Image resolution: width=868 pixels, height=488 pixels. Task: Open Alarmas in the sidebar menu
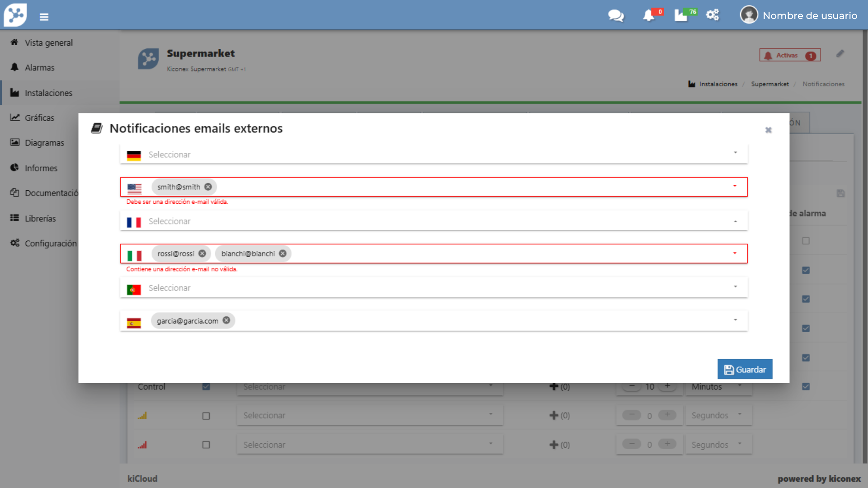click(39, 68)
